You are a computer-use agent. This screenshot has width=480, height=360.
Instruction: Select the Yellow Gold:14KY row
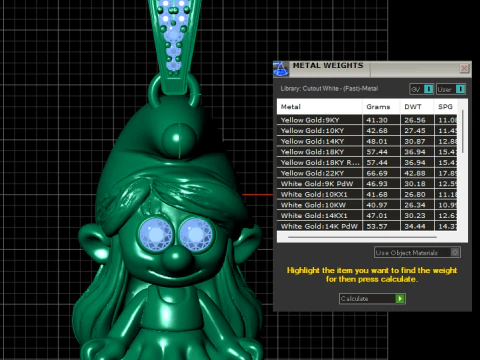click(367, 141)
